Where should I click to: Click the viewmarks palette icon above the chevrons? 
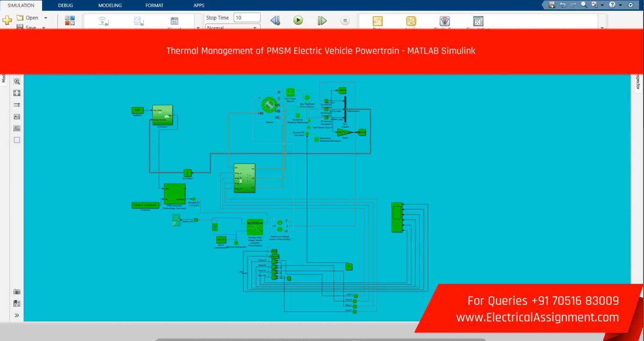coord(17,303)
